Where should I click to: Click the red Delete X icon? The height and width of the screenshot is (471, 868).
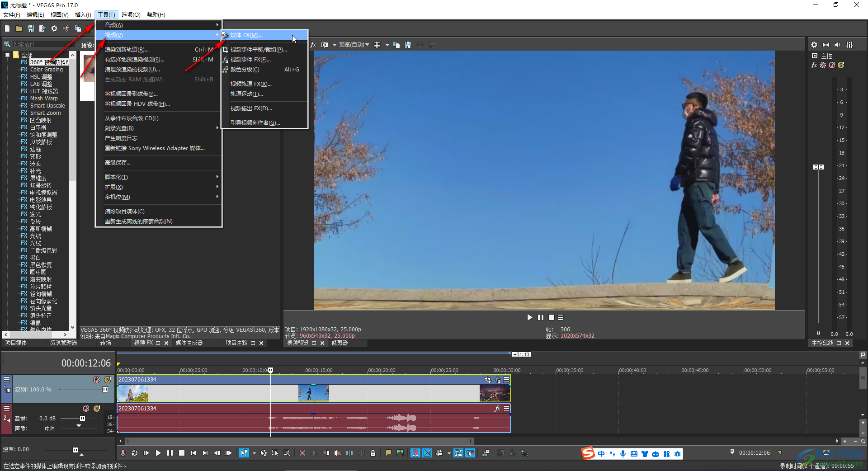click(x=302, y=453)
